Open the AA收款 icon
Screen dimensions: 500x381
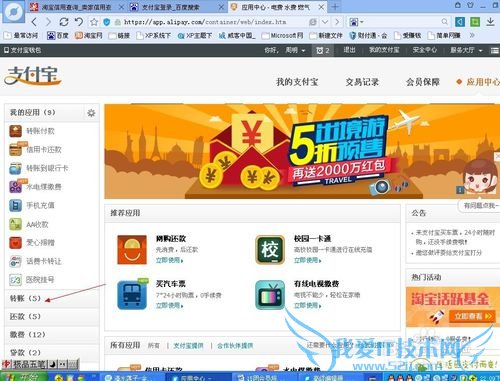(x=15, y=224)
